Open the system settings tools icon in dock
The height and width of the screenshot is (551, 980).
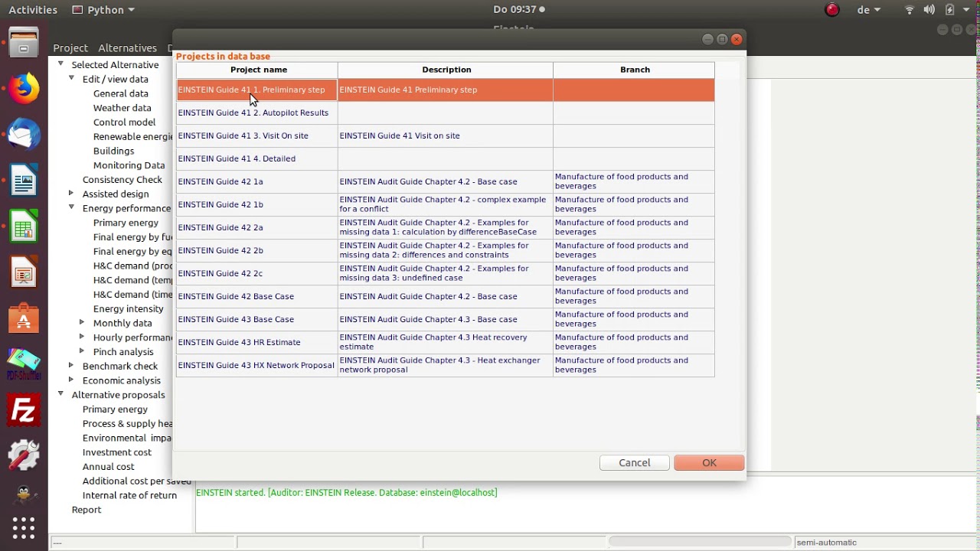[24, 455]
